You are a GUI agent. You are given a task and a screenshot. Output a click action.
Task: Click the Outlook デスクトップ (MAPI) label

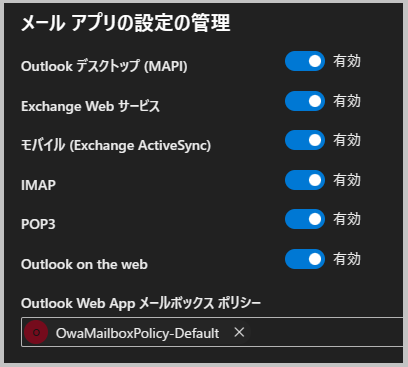click(104, 66)
